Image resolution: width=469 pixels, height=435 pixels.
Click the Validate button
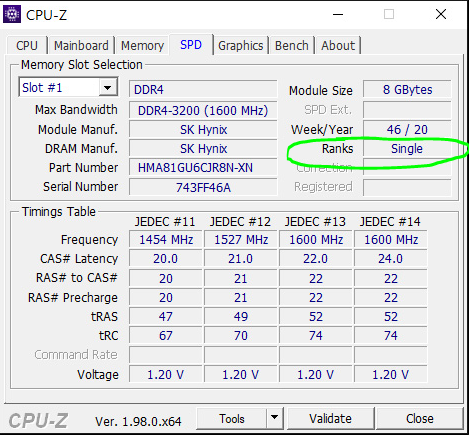(x=330, y=418)
